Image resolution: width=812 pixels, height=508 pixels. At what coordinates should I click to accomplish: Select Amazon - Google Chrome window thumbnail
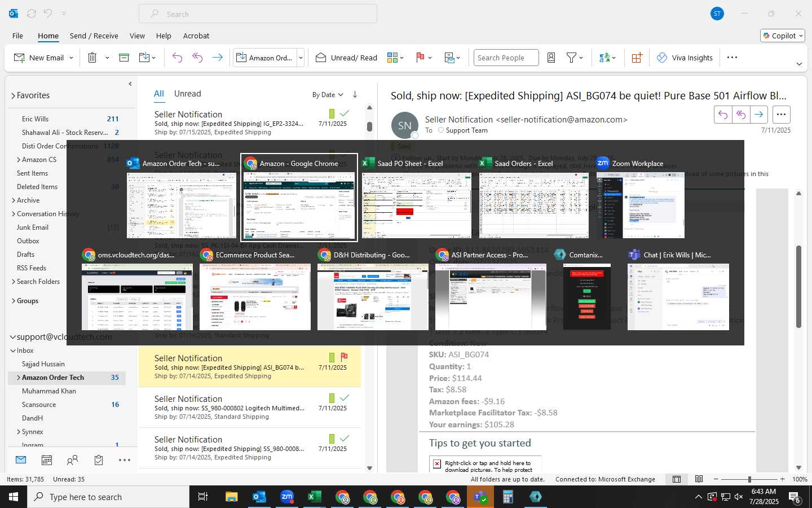299,198
